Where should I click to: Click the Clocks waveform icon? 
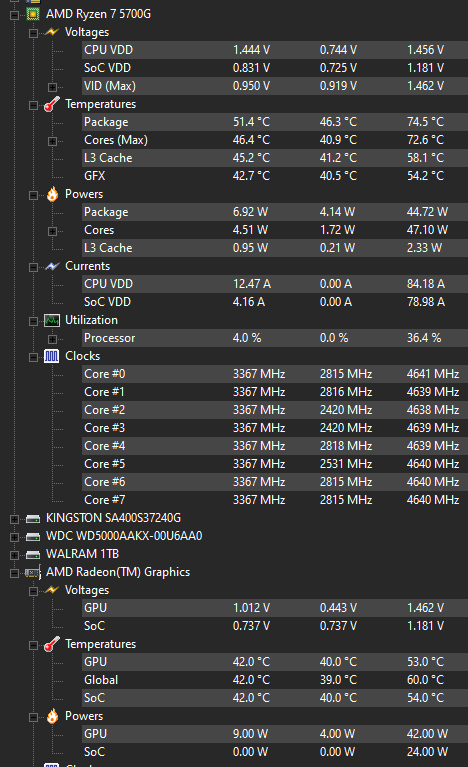coord(51,356)
